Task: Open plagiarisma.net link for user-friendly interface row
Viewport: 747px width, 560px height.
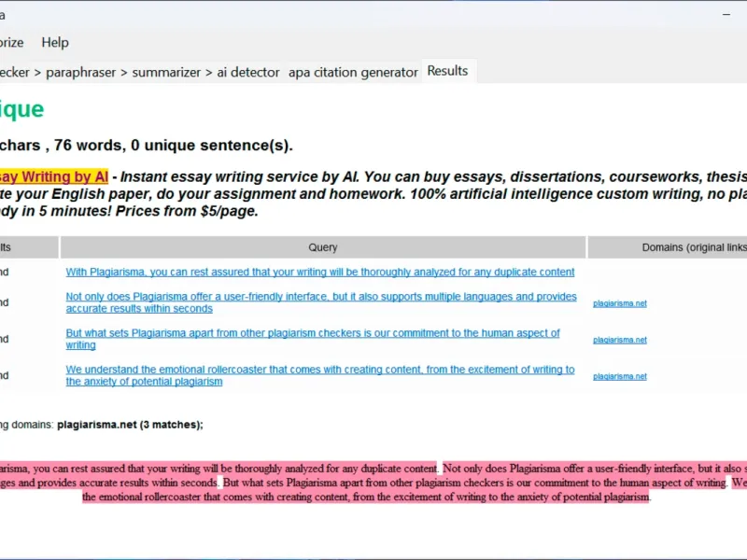Action: (620, 303)
